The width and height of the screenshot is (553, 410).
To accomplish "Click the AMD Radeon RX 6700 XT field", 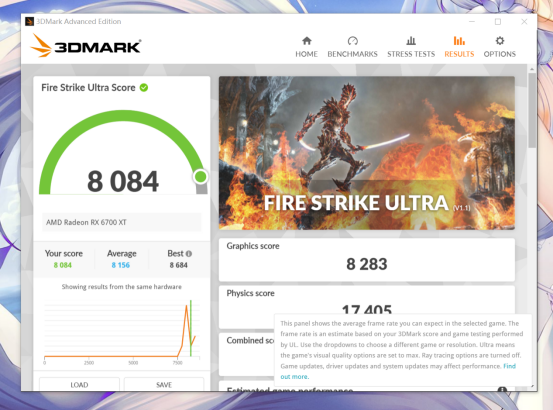I will pos(122,222).
